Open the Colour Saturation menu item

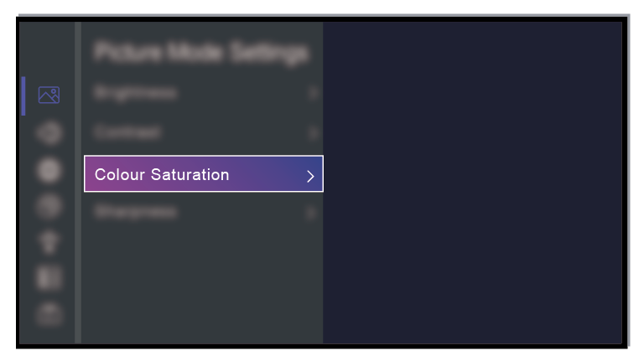tap(204, 174)
